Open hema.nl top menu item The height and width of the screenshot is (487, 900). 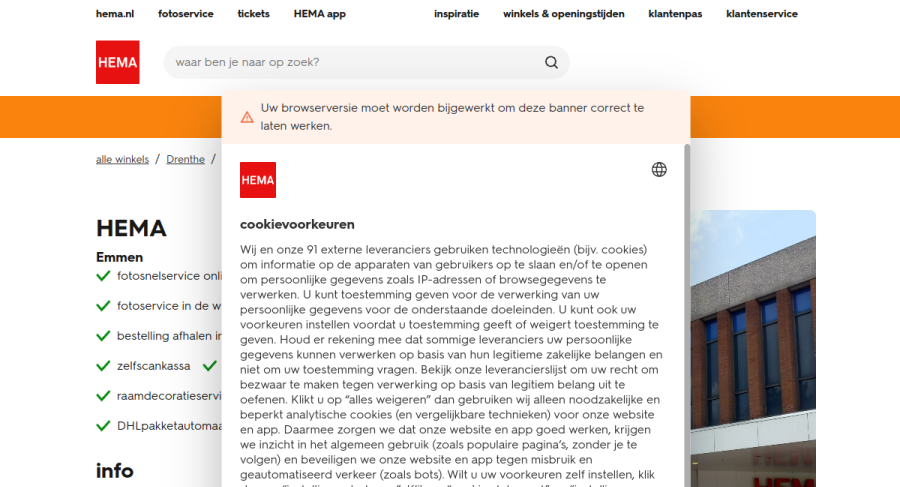(115, 14)
